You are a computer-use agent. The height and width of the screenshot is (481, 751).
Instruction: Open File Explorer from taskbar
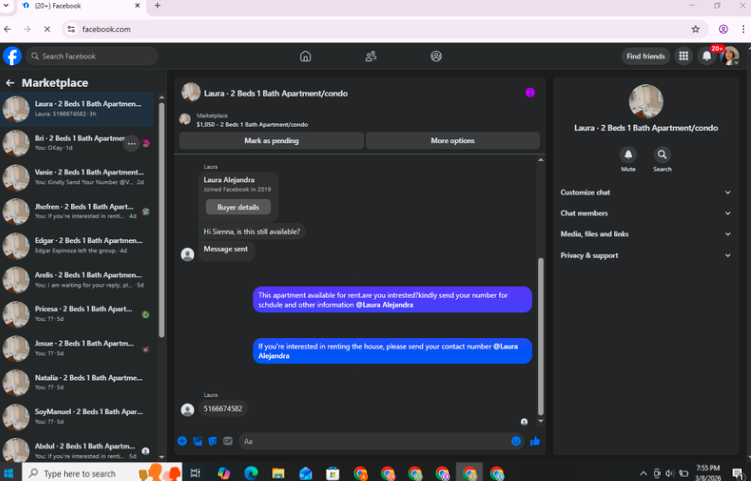278,473
